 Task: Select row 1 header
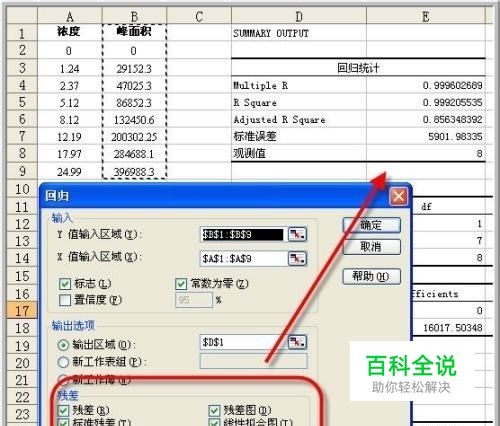tap(22, 33)
